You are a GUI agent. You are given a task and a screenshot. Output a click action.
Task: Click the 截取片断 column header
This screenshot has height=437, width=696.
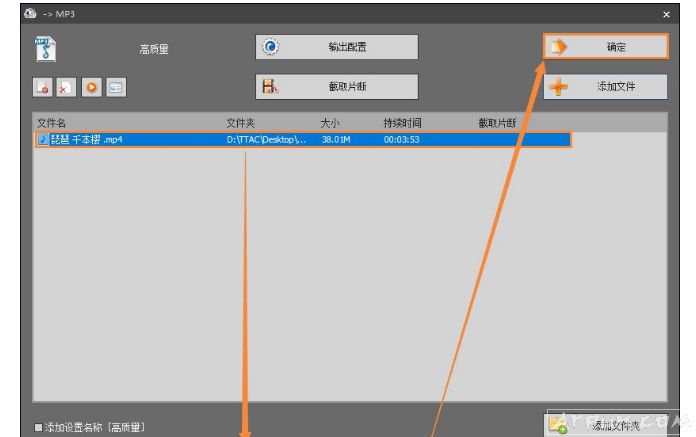[x=497, y=123]
